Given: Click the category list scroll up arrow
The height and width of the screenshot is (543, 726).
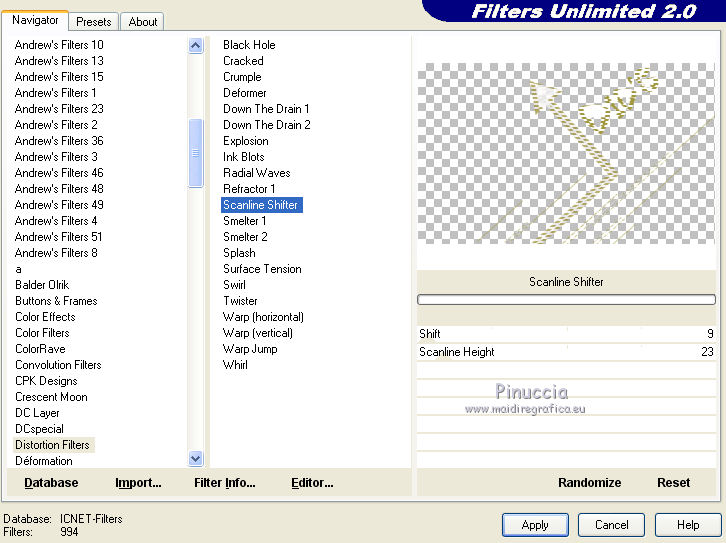Looking at the screenshot, I should [195, 46].
